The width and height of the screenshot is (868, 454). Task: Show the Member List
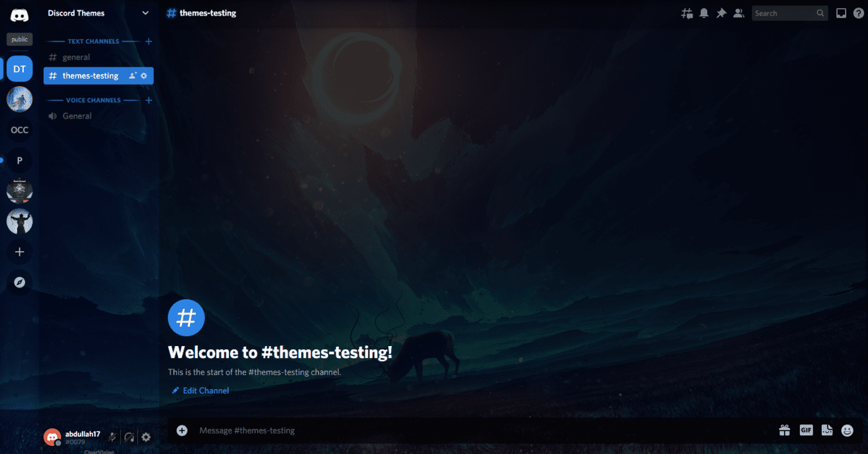pyautogui.click(x=739, y=12)
